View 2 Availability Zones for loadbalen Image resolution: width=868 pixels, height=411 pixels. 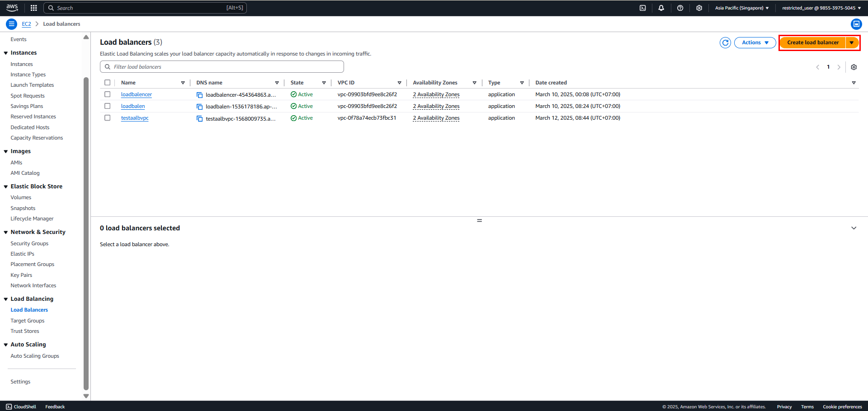click(x=436, y=106)
